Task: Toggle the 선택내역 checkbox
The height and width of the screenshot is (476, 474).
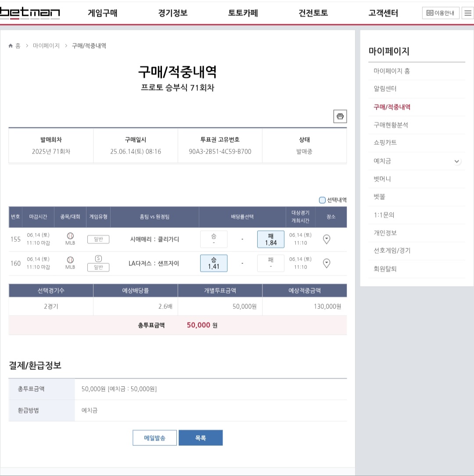Action: click(x=323, y=200)
